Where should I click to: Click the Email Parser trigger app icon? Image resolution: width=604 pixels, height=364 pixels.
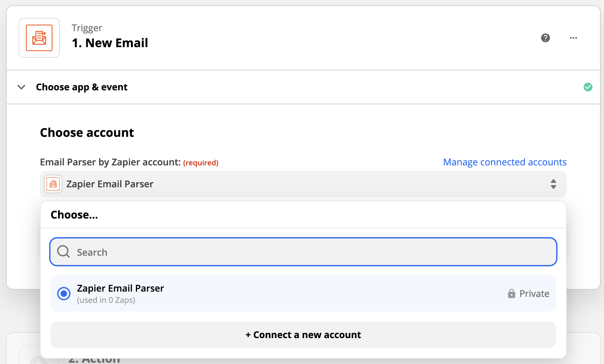click(39, 38)
